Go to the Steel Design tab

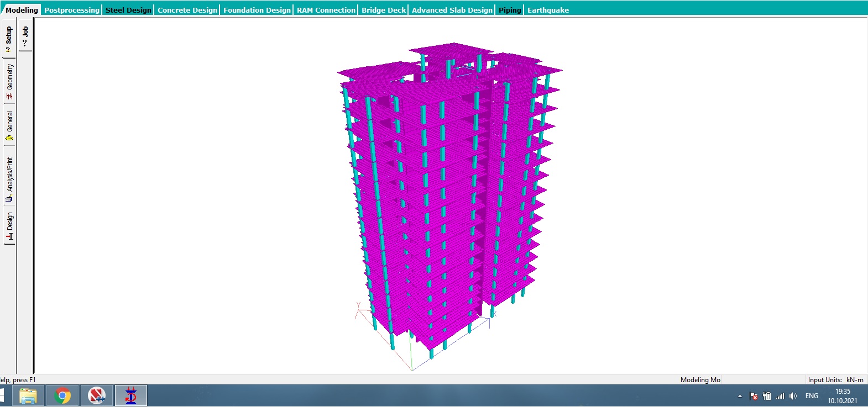coord(128,10)
